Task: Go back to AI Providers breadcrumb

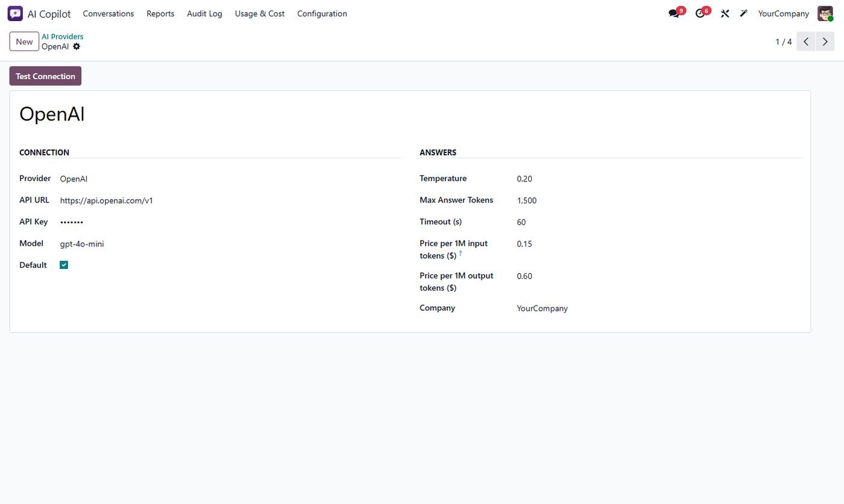Action: [x=63, y=37]
